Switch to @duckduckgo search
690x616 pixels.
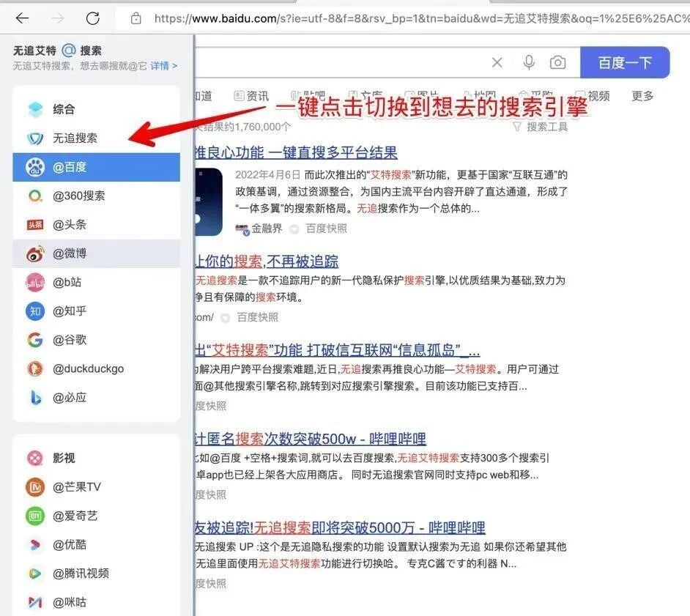(96, 368)
